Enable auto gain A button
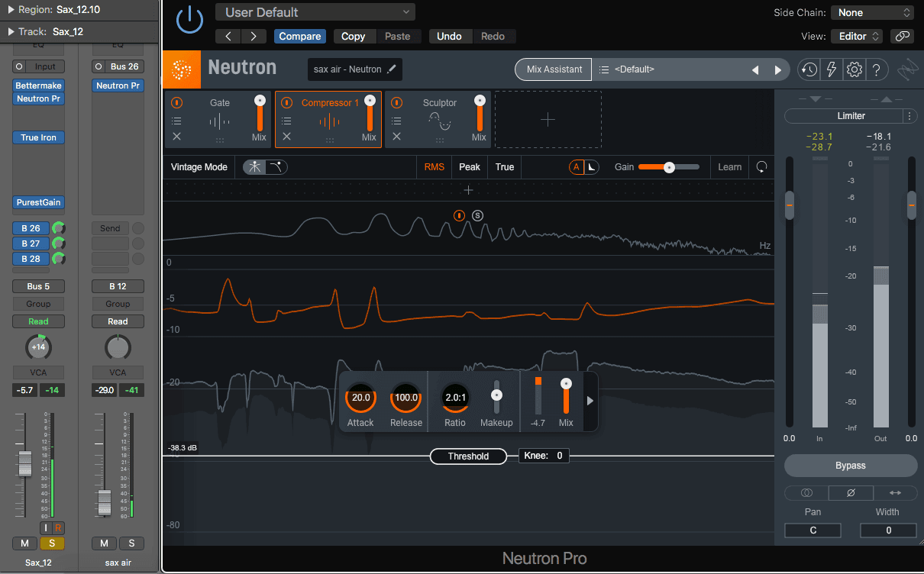 click(x=576, y=167)
